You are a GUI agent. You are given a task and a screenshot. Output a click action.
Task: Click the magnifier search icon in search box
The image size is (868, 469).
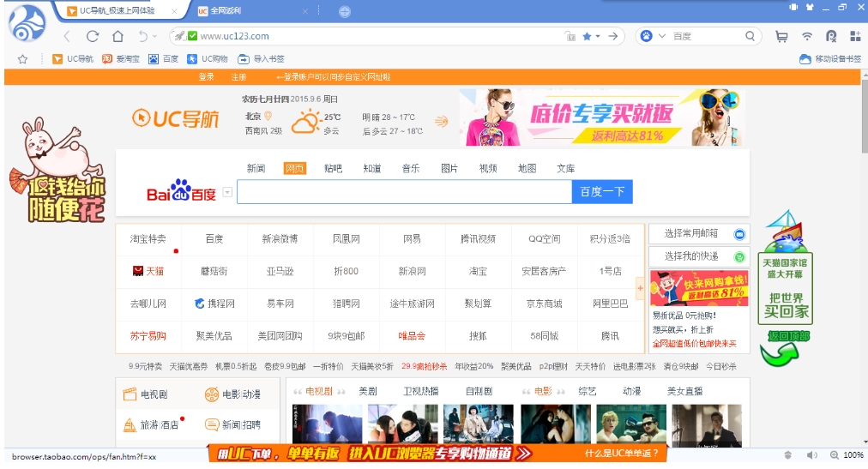(x=750, y=37)
